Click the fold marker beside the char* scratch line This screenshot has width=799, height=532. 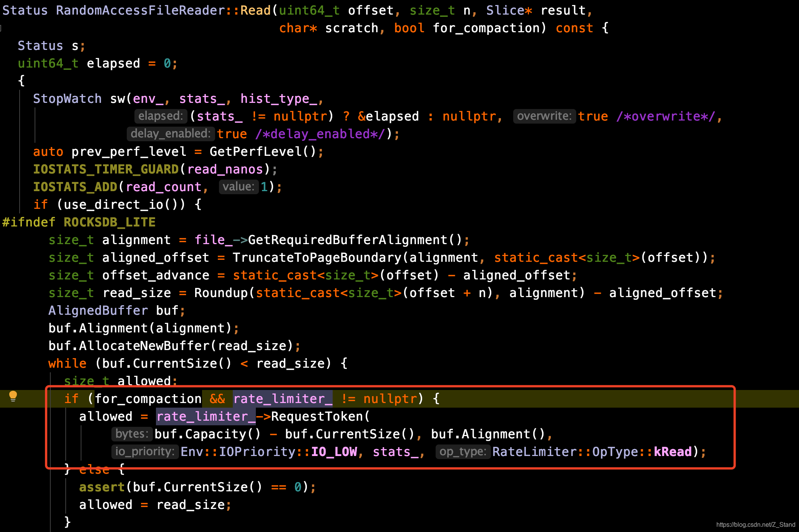1,28
